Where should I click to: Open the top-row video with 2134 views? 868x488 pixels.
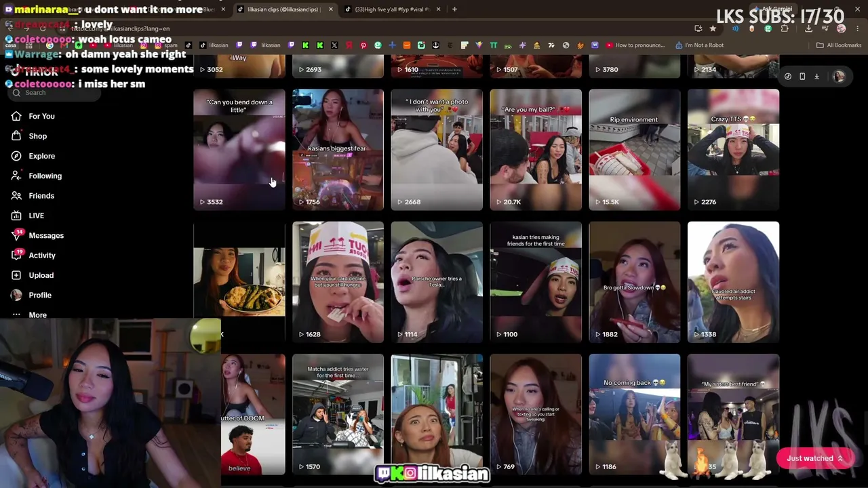pos(733,66)
